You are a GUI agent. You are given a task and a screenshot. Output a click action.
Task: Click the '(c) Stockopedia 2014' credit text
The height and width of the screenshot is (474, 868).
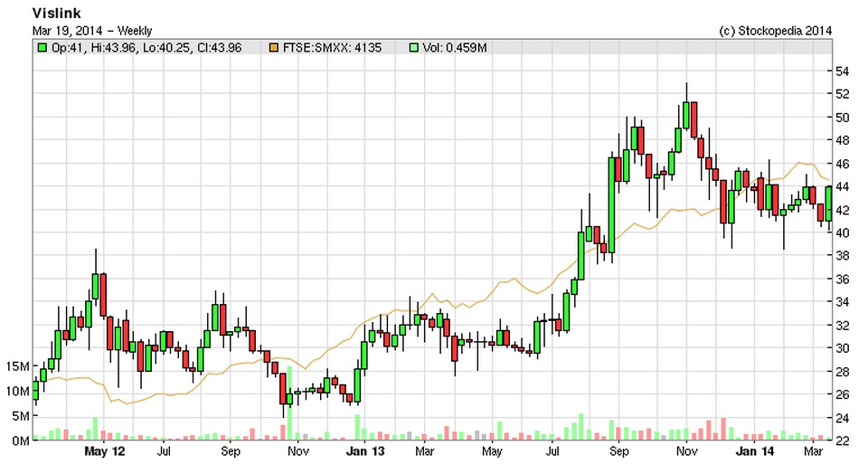point(775,31)
